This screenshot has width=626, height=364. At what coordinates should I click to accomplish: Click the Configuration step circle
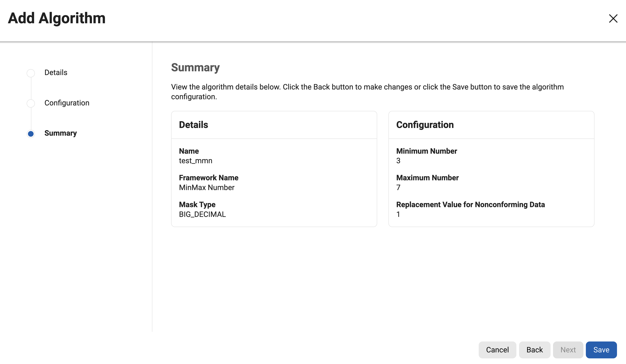coord(31,103)
